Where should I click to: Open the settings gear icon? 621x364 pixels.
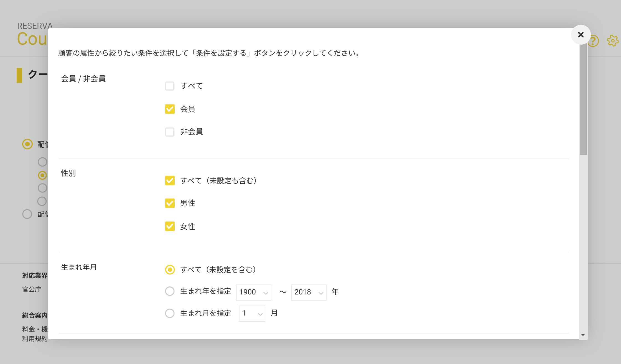tap(612, 41)
